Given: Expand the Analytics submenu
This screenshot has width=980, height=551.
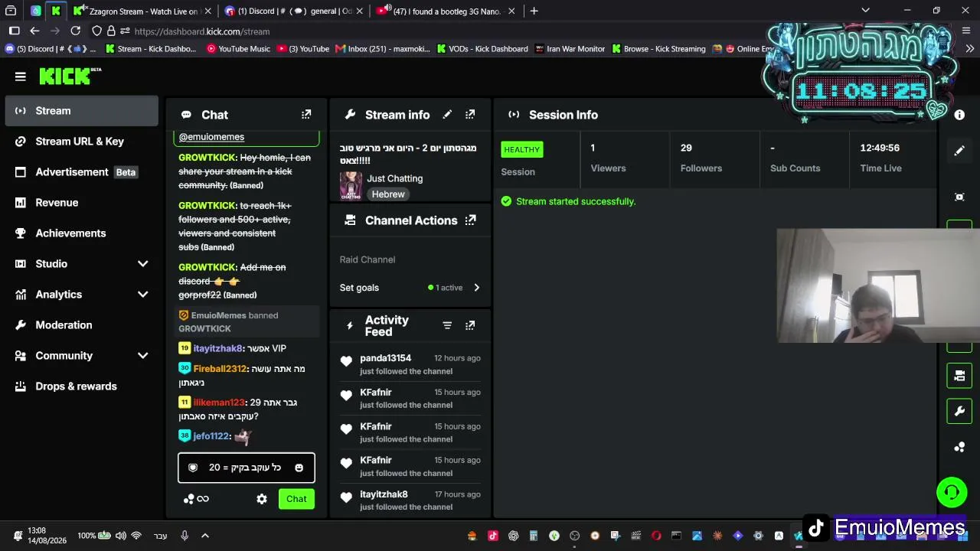Looking at the screenshot, I should [x=142, y=295].
